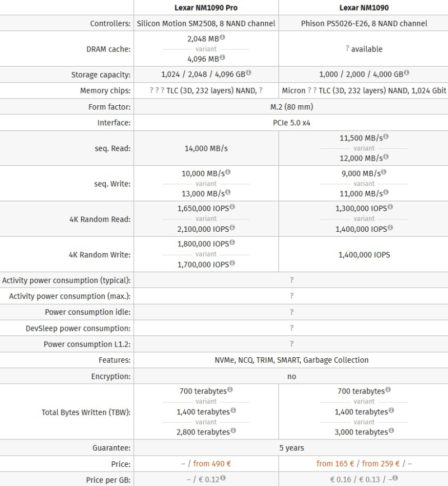Open info icon after 4,000 GB capacity

point(407,73)
